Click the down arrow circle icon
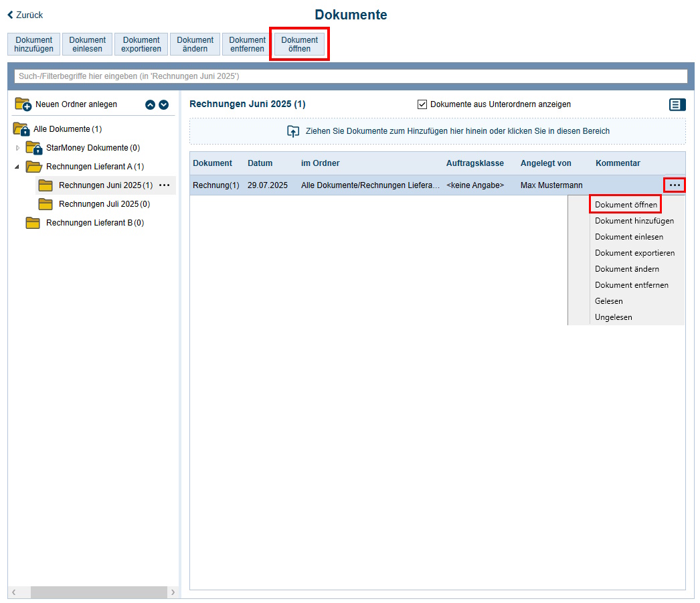Screen dimensions: 700x603 (x=163, y=104)
